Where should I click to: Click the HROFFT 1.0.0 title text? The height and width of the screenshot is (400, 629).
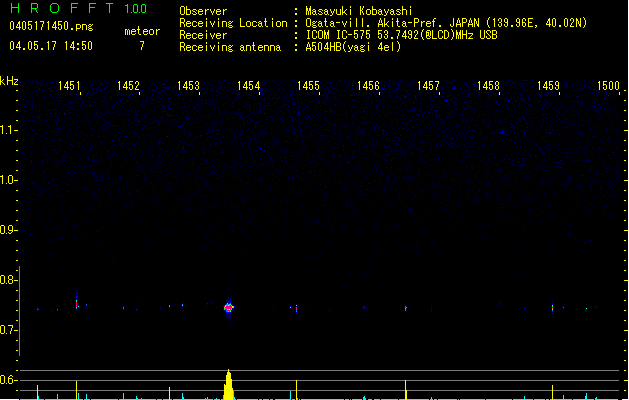(x=78, y=8)
